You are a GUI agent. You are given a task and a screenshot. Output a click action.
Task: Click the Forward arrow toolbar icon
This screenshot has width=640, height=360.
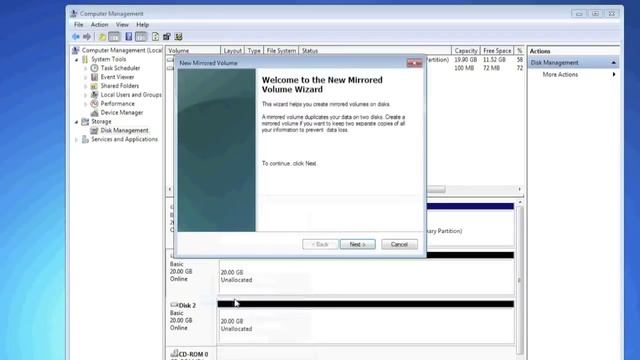point(87,37)
